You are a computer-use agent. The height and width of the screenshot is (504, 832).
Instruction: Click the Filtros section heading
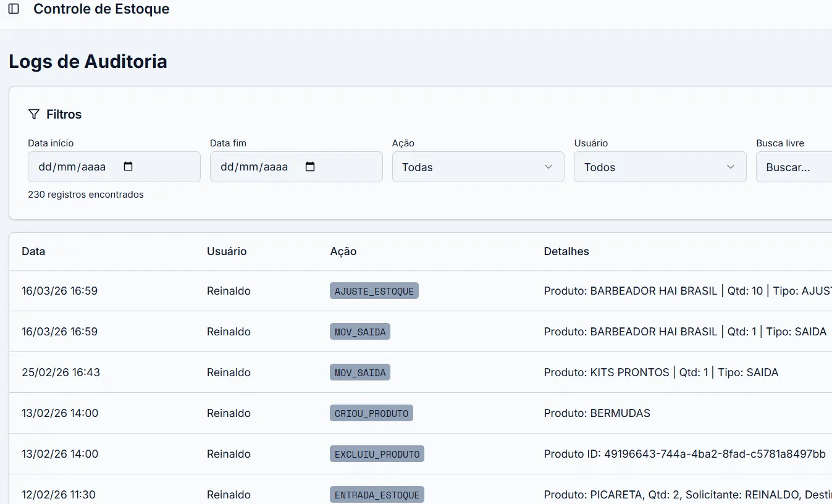point(64,114)
